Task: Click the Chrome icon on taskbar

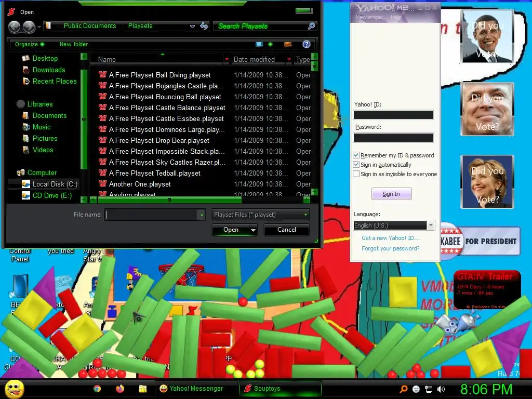Action: click(x=97, y=389)
